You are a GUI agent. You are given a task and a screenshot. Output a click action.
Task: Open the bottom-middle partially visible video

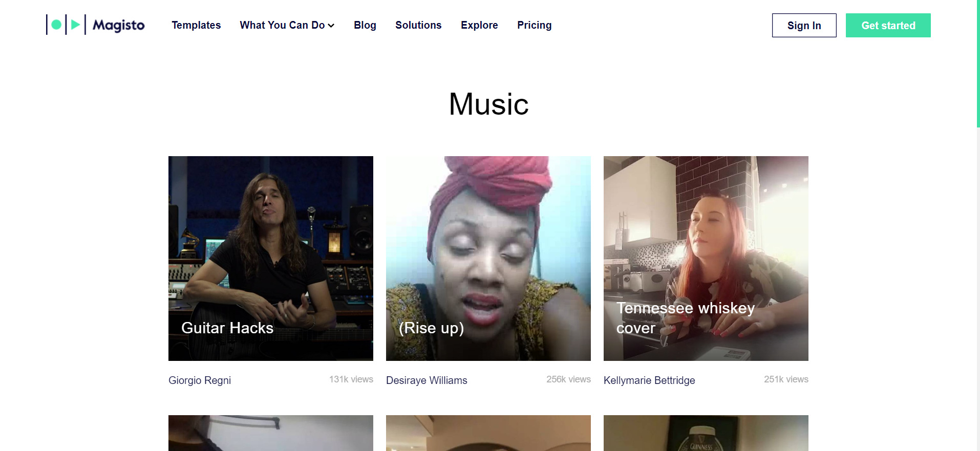click(x=488, y=433)
